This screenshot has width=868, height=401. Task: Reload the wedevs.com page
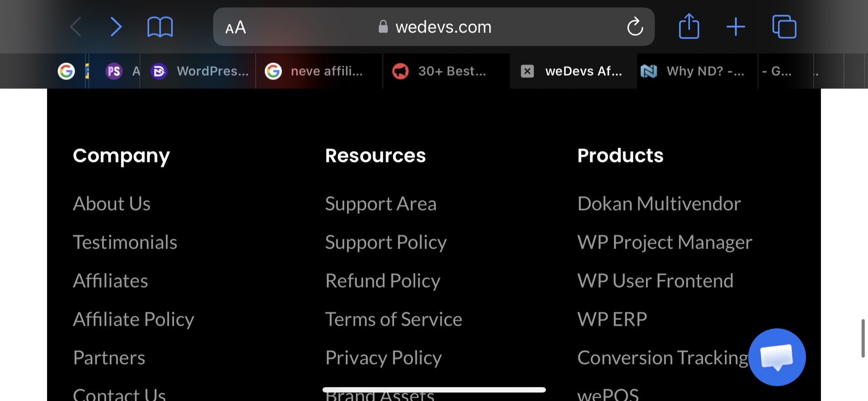(634, 27)
